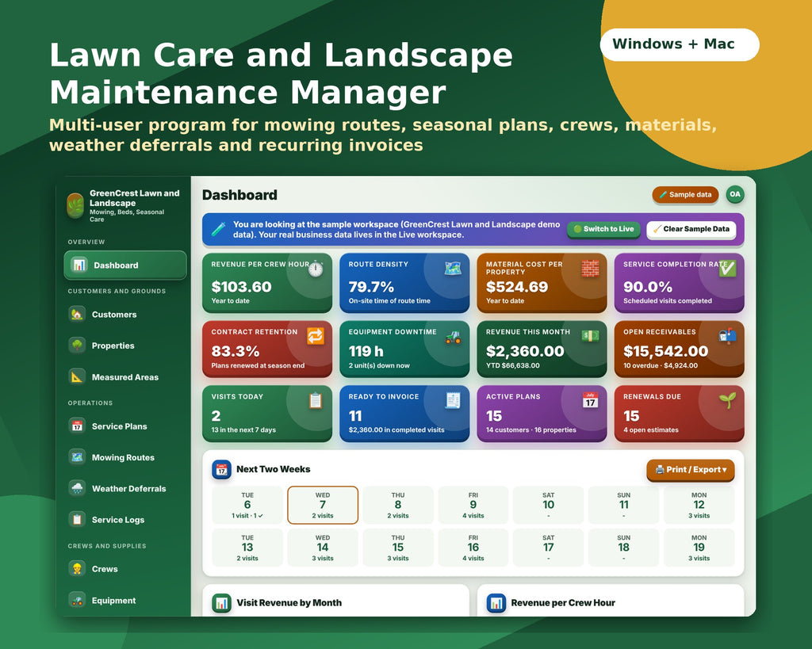
Task: Open the $103.60 revenue per crew hour value
Action: point(241,287)
